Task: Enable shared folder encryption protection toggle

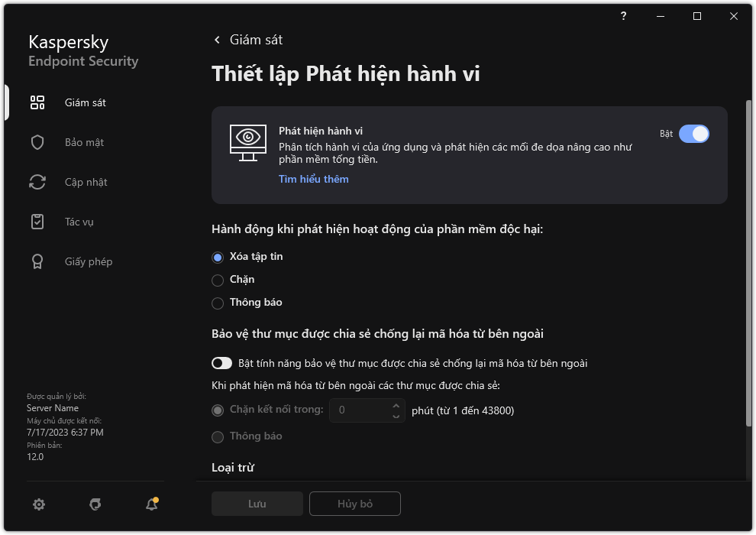Action: (x=222, y=363)
